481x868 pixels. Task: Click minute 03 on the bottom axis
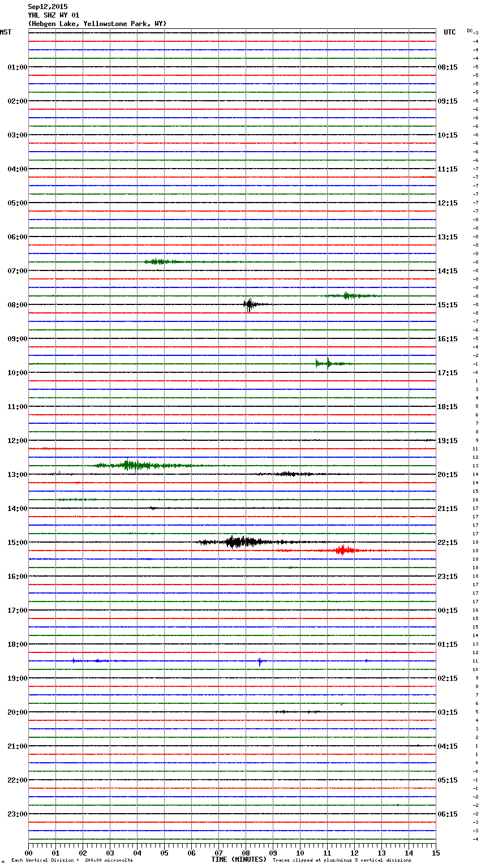pos(110,853)
